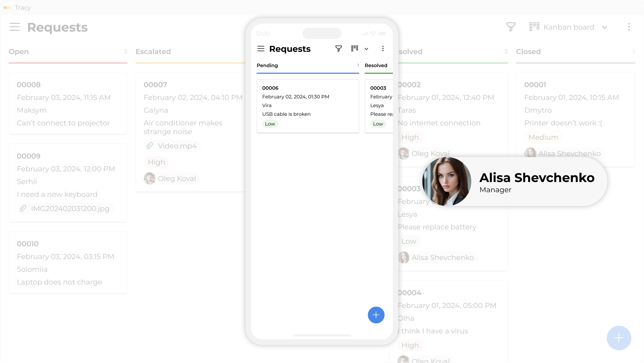The image size is (644, 363).
Task: Click Oleg Koval assignee chip on 00007
Action: (171, 178)
